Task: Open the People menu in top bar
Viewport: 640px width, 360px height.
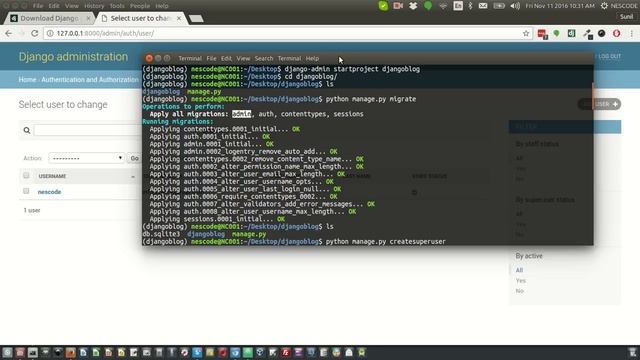Action: [x=140, y=6]
